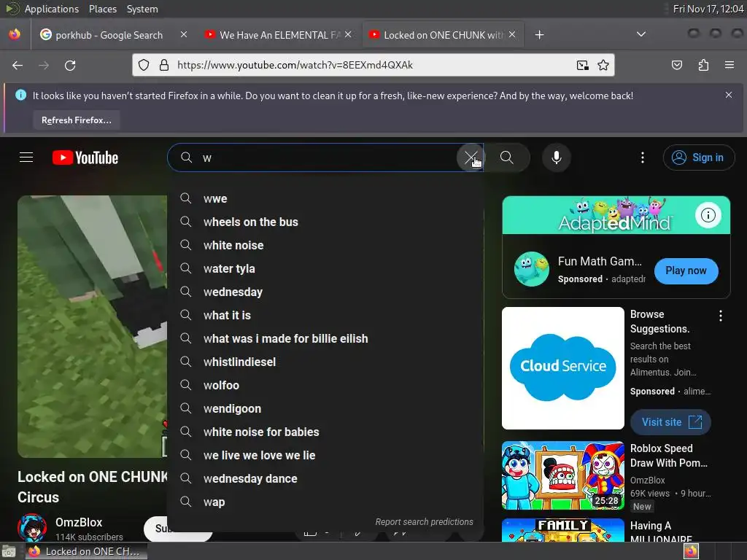Close the We Have An ELEMENTAL tab

tap(348, 35)
